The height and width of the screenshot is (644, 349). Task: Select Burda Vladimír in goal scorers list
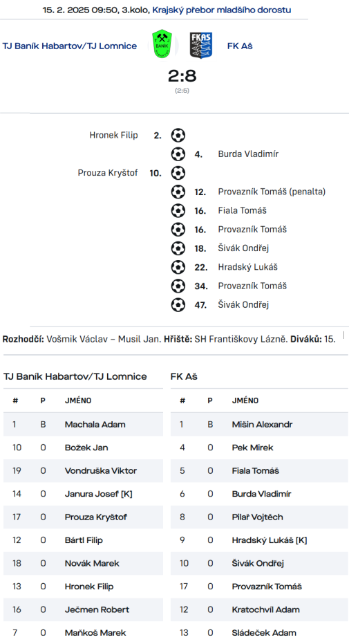click(x=248, y=154)
